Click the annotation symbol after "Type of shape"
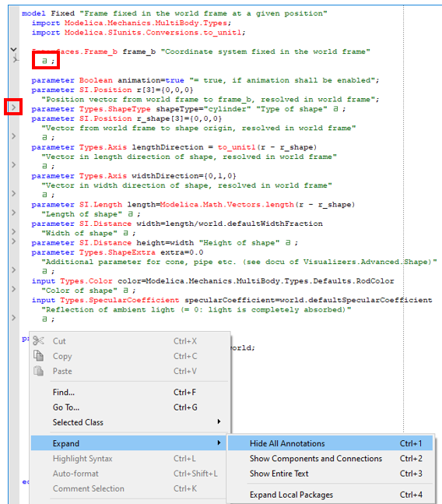This screenshot has height=504, width=442. 335,108
